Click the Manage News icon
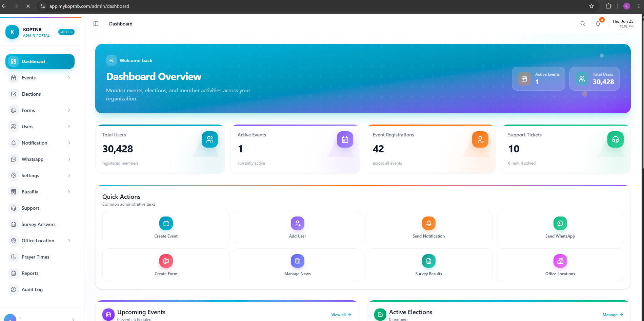Image resolution: width=644 pixels, height=321 pixels. click(x=298, y=261)
